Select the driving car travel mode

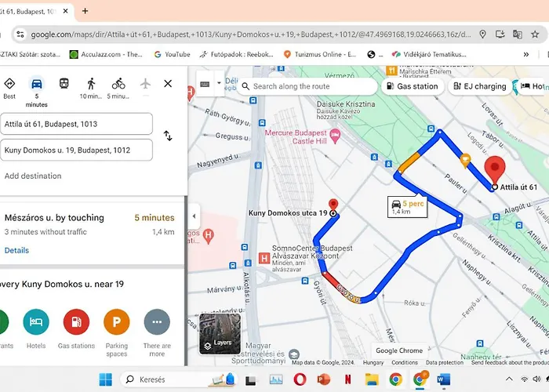(x=37, y=84)
